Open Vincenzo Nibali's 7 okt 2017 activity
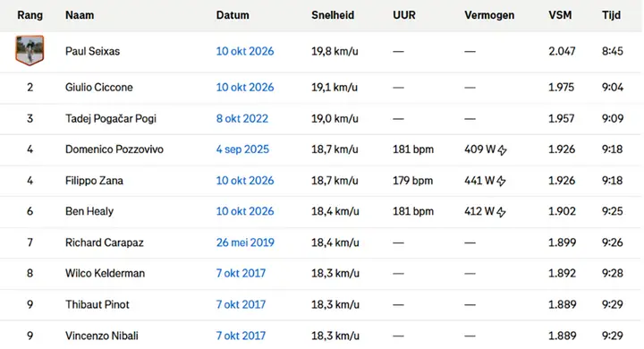 [x=241, y=336]
